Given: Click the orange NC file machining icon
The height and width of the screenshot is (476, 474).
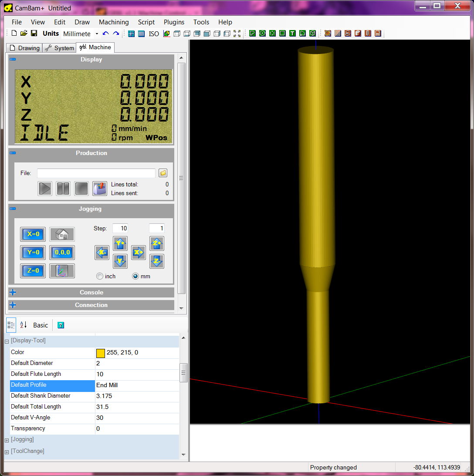Looking at the screenshot, I should coord(378,34).
